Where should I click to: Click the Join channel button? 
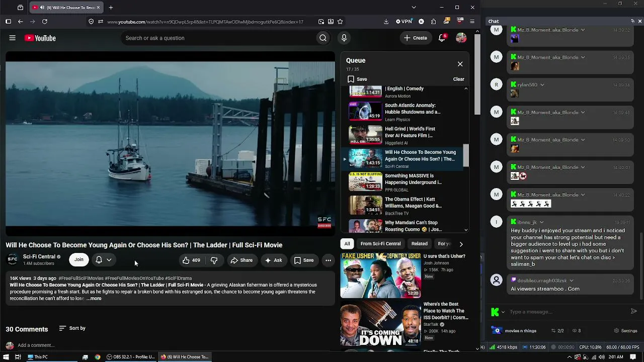(79, 260)
